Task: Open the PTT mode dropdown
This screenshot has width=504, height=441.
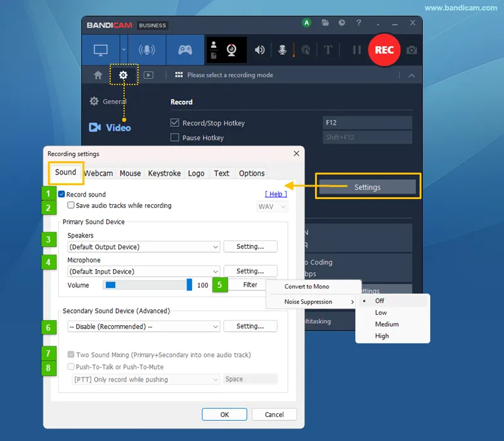Action: point(146,379)
